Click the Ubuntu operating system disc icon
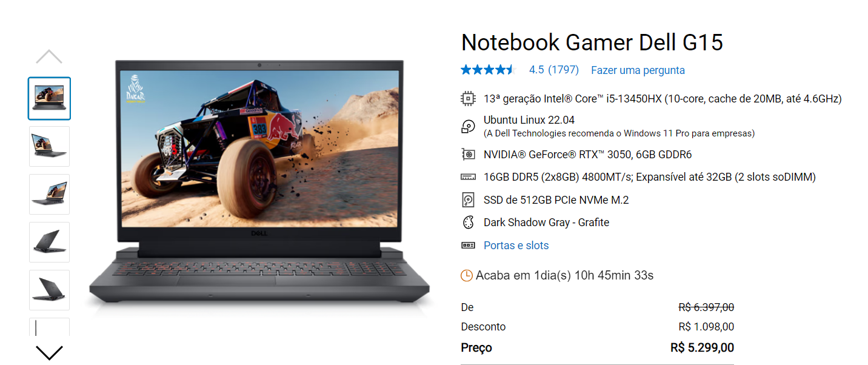The width and height of the screenshot is (868, 365). coord(468,126)
